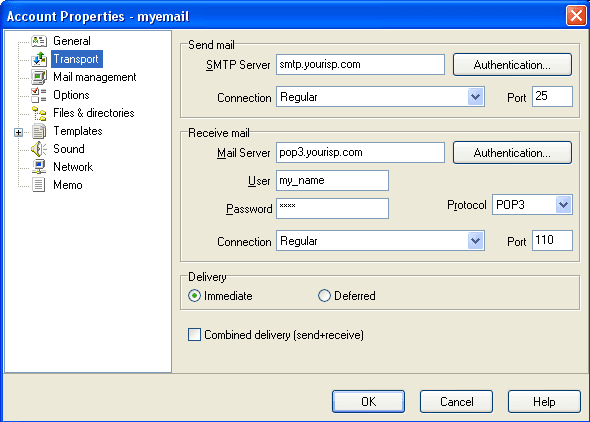Viewport: 590px width, 422px height.
Task: Select the Immediate delivery radio button
Action: (194, 296)
